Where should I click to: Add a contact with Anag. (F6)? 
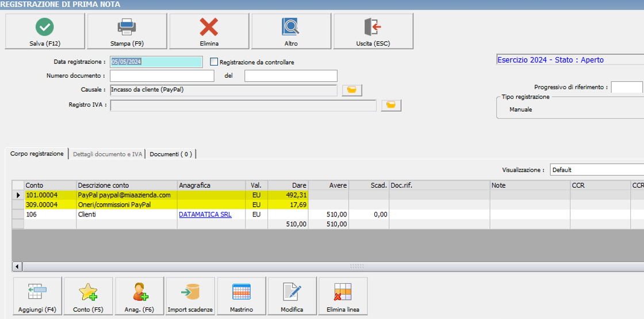(140, 296)
